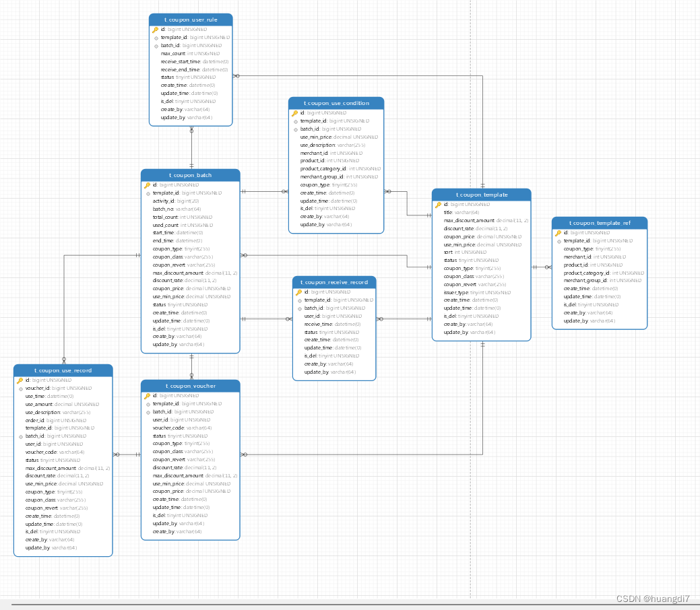
Task: Click template_id foreign key diamond in t_coupon_template_ref
Action: pyautogui.click(x=559, y=242)
